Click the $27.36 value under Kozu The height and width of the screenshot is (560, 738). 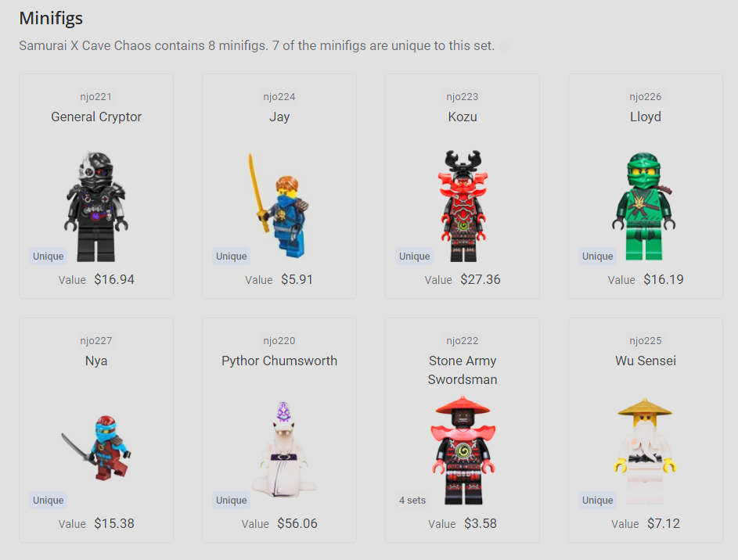(480, 279)
